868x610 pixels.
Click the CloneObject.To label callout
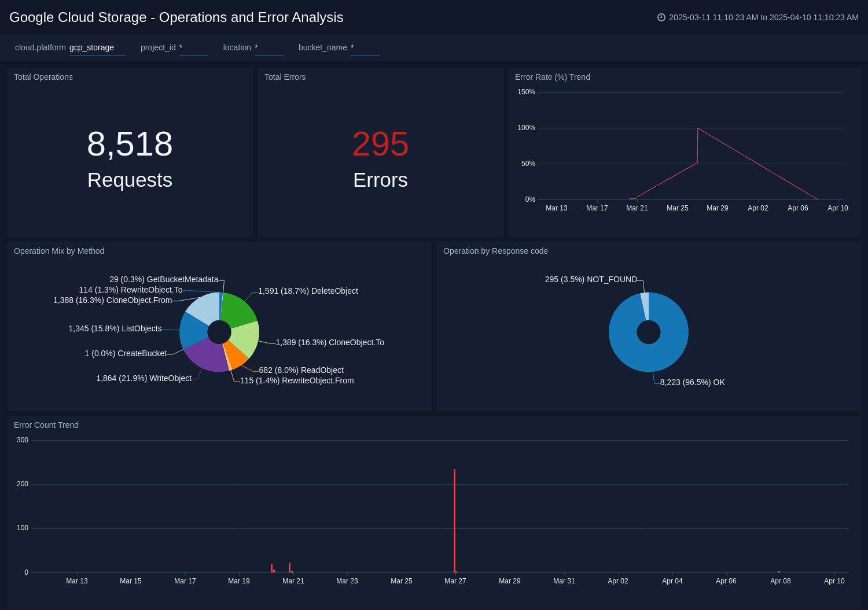tap(330, 342)
